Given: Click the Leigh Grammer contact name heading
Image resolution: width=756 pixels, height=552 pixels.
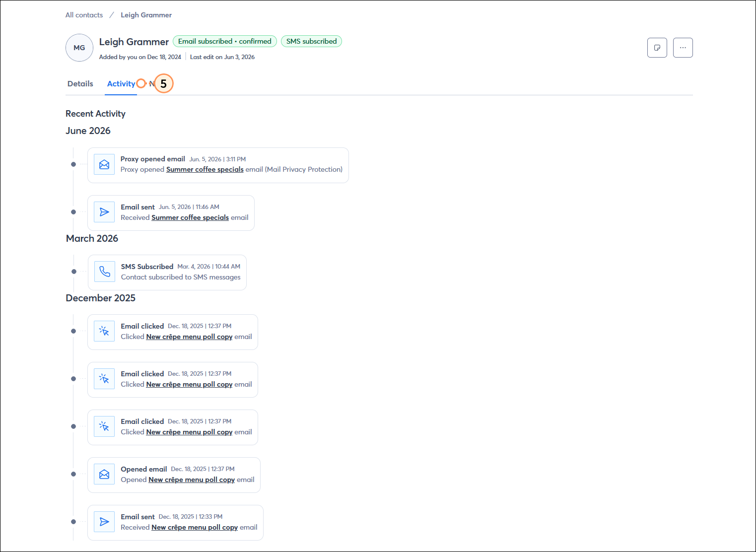Looking at the screenshot, I should coord(134,42).
